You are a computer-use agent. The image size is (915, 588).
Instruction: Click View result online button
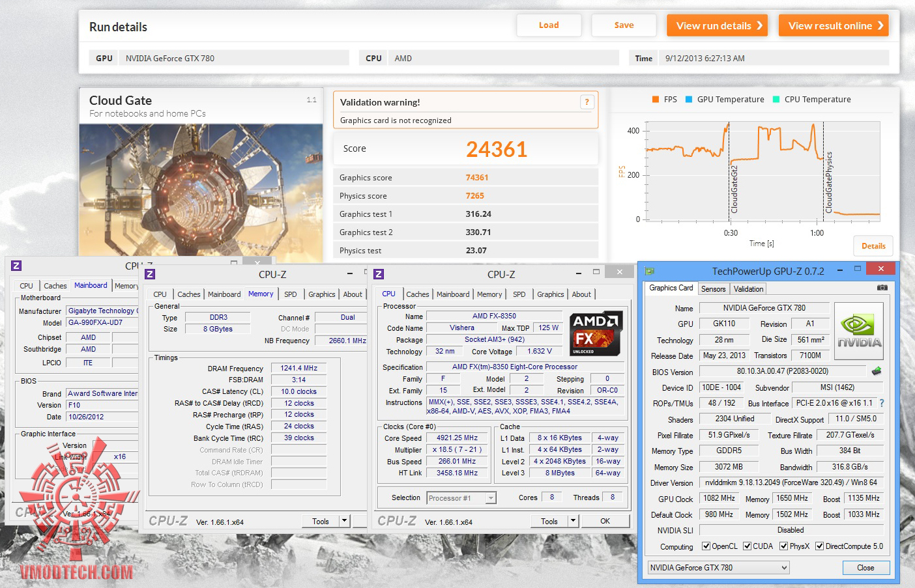tap(834, 25)
